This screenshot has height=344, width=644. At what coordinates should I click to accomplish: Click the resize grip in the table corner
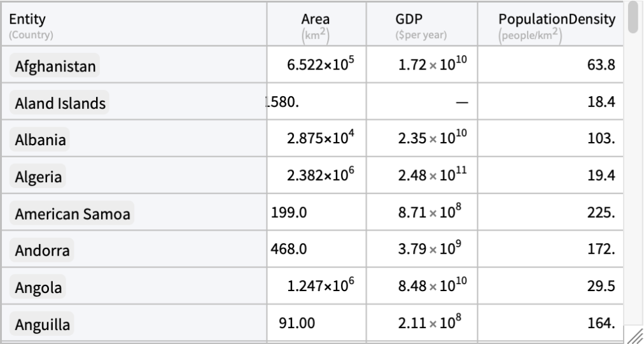coord(634,334)
